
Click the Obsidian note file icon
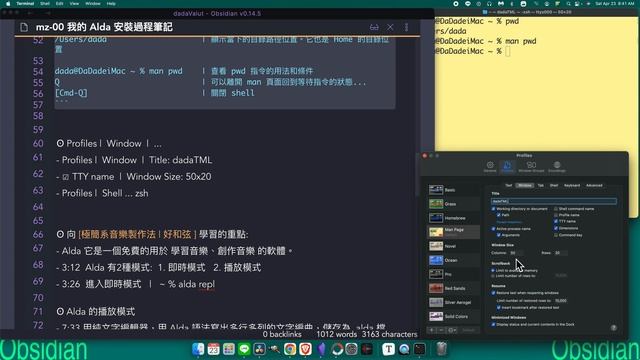click(x=24, y=27)
